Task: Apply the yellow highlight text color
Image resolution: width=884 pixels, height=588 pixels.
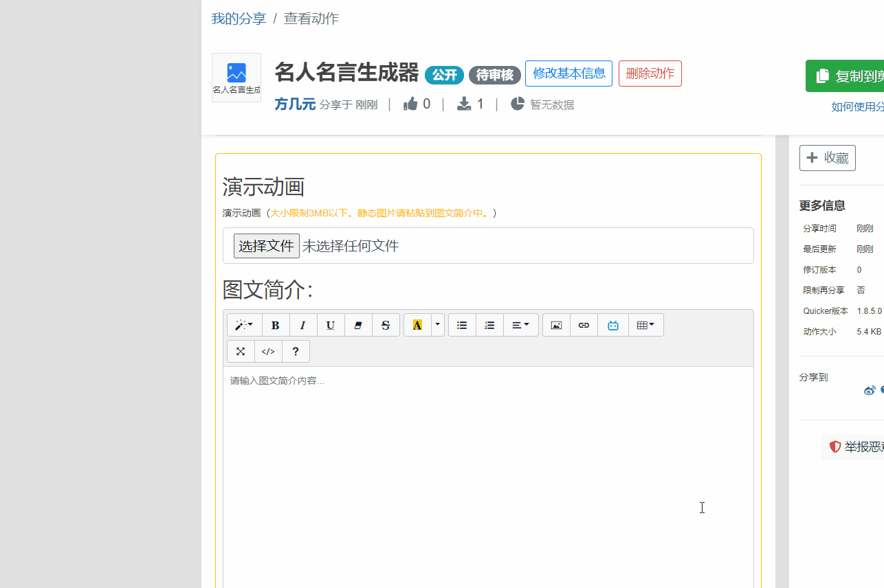Action: click(417, 325)
